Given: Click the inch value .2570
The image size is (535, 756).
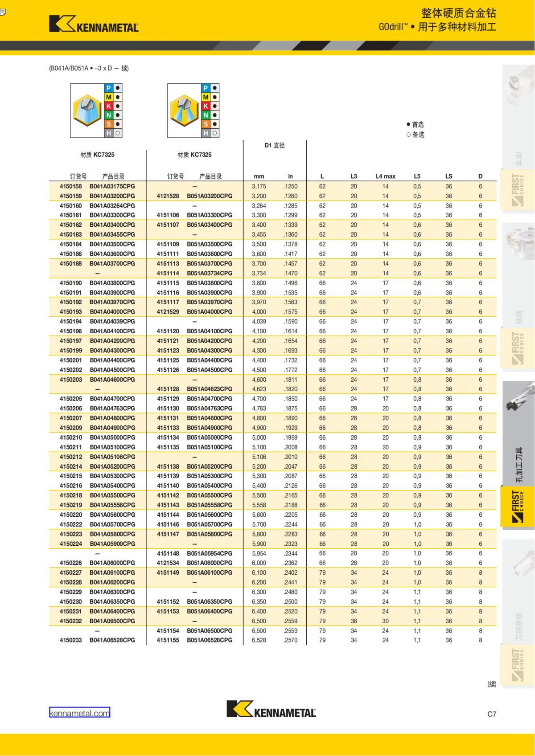Looking at the screenshot, I should (291, 640).
